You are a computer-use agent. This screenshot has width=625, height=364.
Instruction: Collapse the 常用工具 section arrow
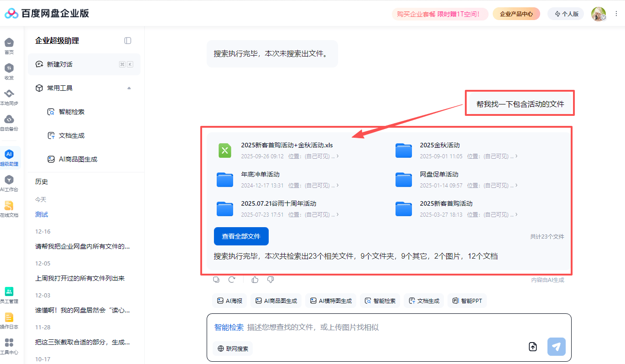click(x=129, y=88)
